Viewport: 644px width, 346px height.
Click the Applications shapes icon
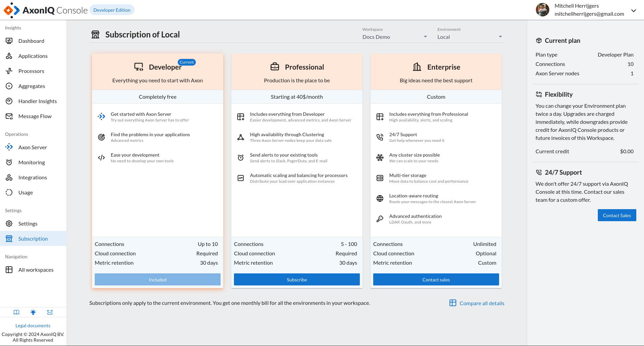[x=9, y=56]
